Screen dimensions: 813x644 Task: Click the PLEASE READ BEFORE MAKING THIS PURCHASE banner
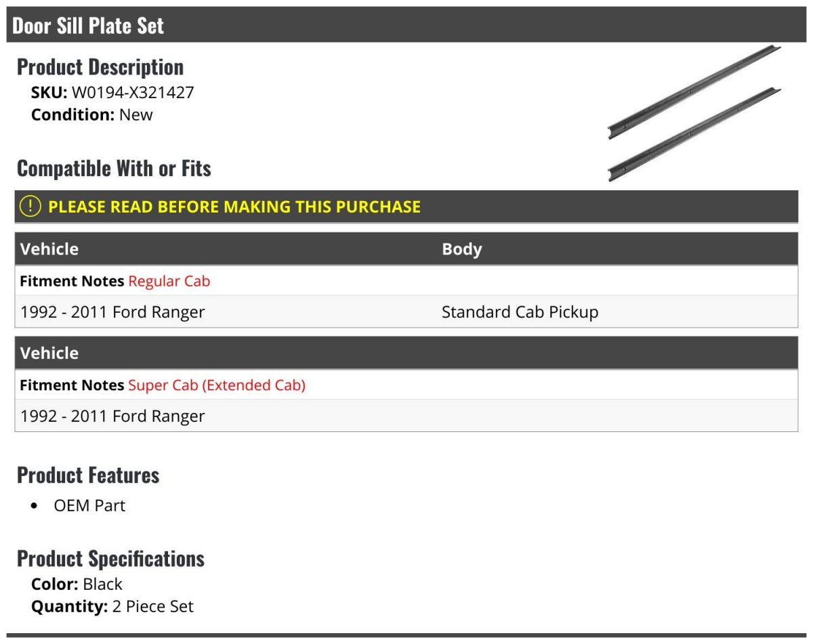406,207
